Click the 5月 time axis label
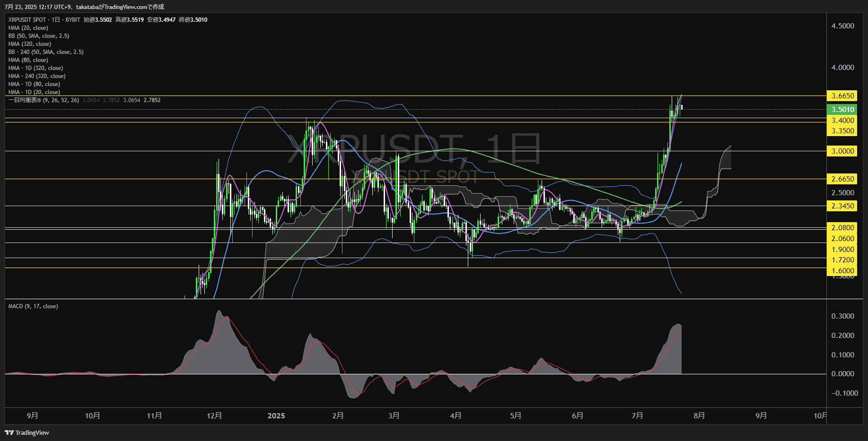The height and width of the screenshot is (441, 868). pyautogui.click(x=516, y=416)
